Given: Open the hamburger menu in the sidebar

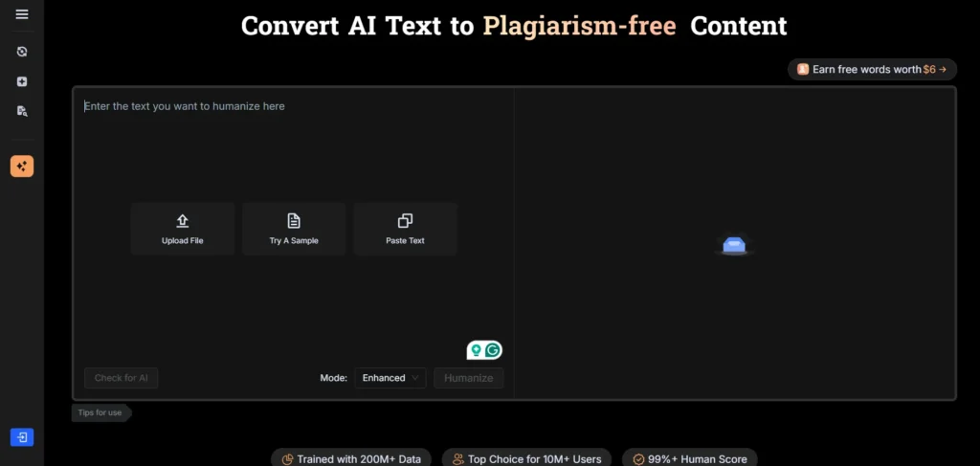Looking at the screenshot, I should tap(22, 14).
